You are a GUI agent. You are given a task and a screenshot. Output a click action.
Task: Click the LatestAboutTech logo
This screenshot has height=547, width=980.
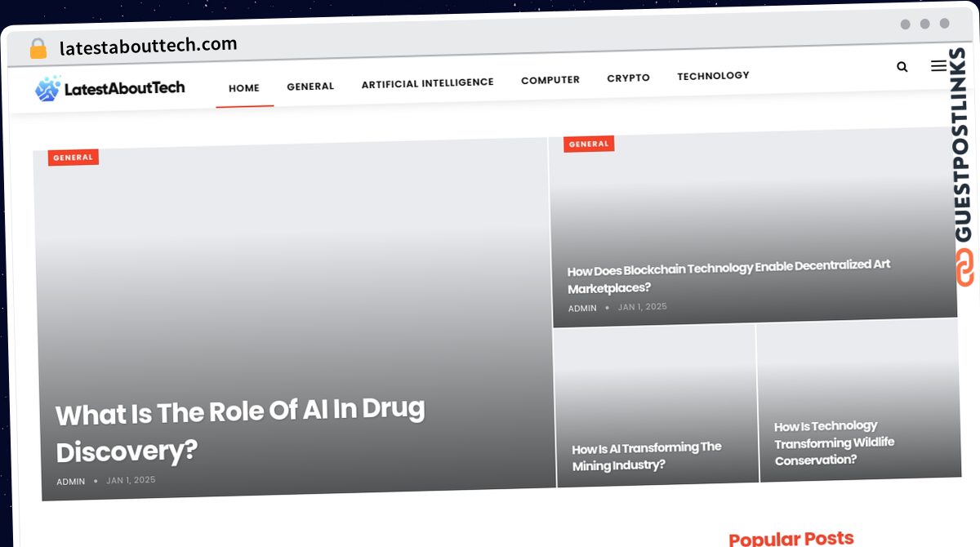[110, 88]
